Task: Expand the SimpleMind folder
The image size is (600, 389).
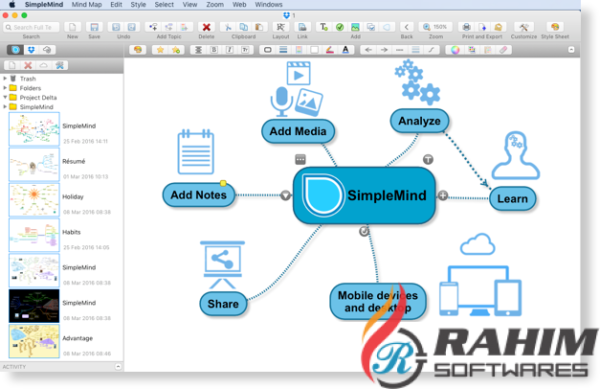Action: point(5,106)
